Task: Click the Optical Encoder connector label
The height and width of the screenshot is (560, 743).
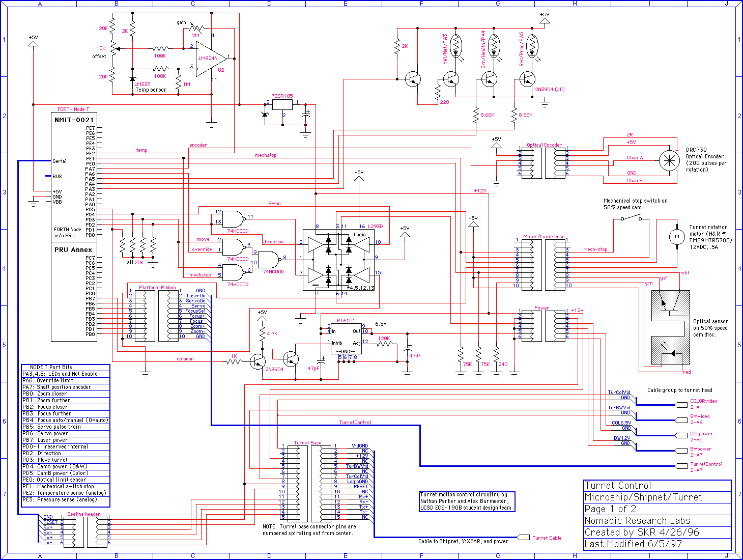Action: coord(544,145)
